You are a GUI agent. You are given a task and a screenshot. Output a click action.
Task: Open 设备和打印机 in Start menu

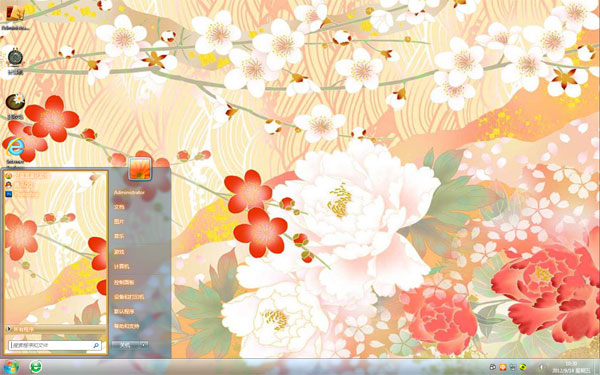point(129,297)
